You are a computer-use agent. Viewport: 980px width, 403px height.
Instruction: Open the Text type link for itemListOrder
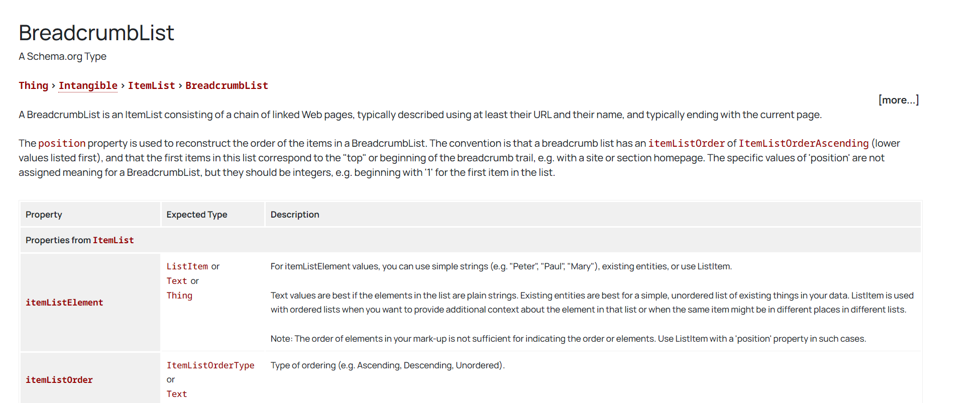pos(176,394)
